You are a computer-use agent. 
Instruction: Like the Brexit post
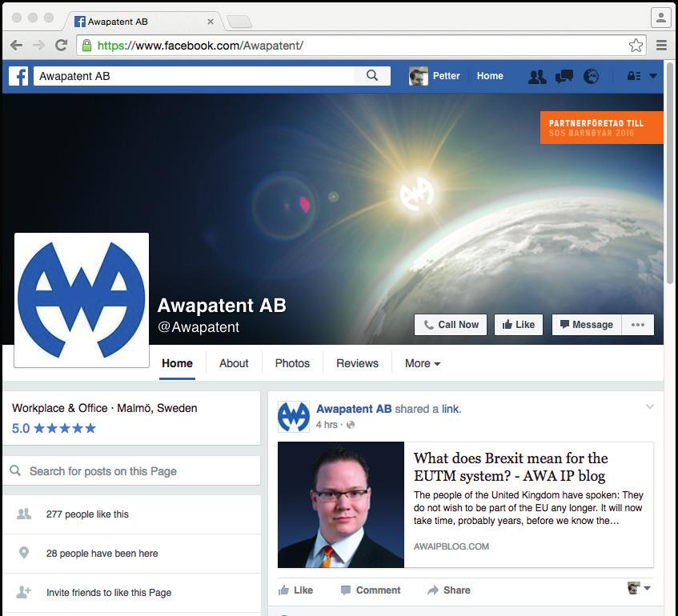coord(295,590)
